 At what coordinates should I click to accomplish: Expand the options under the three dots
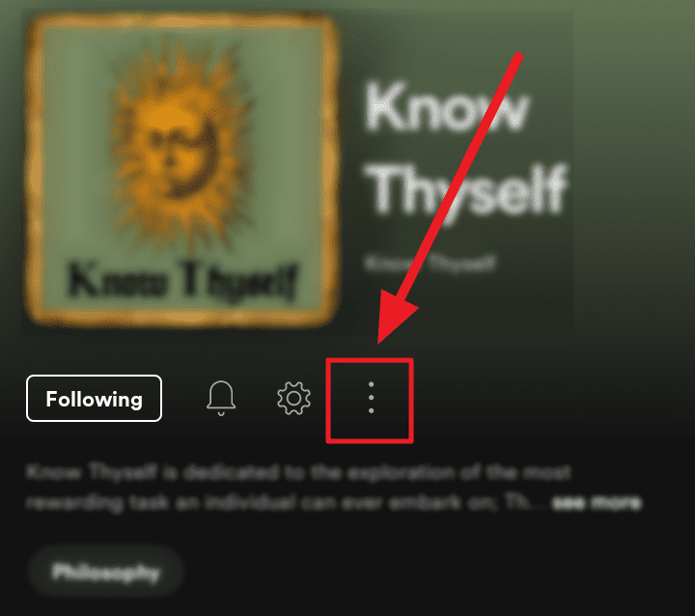pos(371,398)
